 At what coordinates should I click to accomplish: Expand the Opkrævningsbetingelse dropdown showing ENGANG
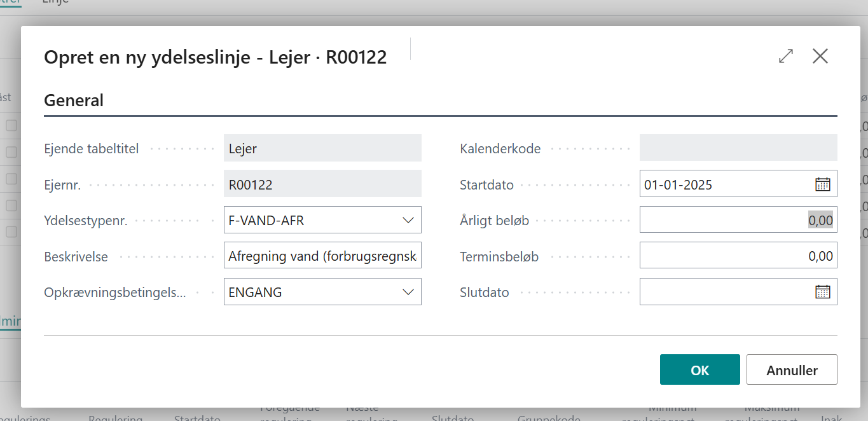point(408,292)
